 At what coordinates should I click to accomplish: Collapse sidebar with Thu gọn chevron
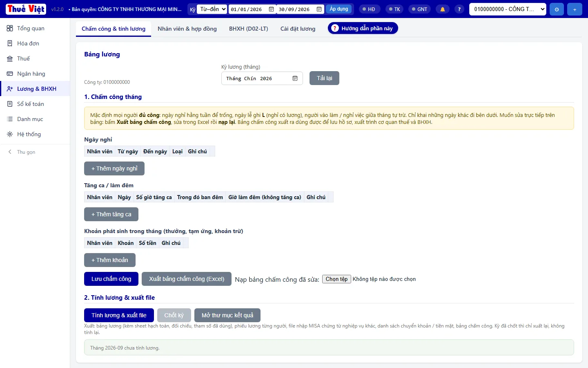pyautogui.click(x=10, y=152)
